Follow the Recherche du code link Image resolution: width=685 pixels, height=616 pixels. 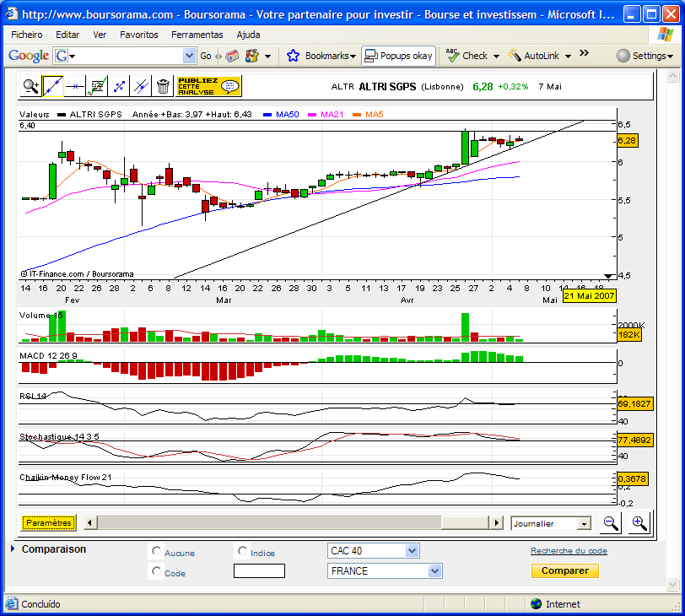point(569,550)
